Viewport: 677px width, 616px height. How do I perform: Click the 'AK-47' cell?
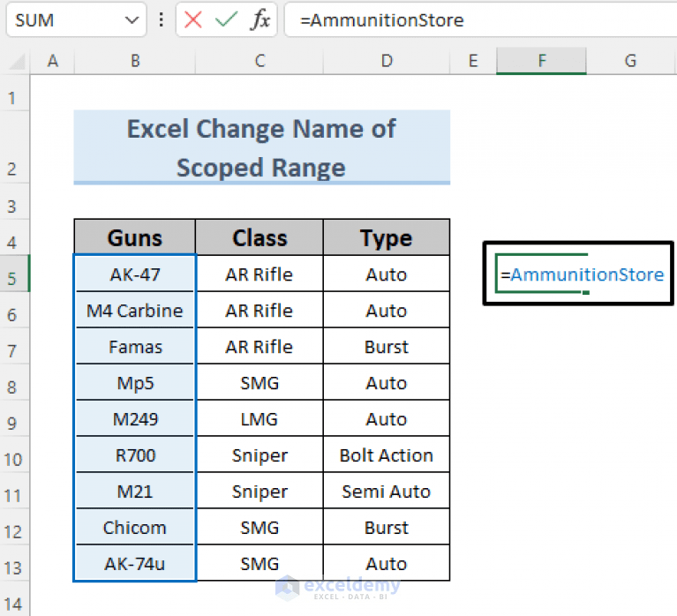[135, 274]
